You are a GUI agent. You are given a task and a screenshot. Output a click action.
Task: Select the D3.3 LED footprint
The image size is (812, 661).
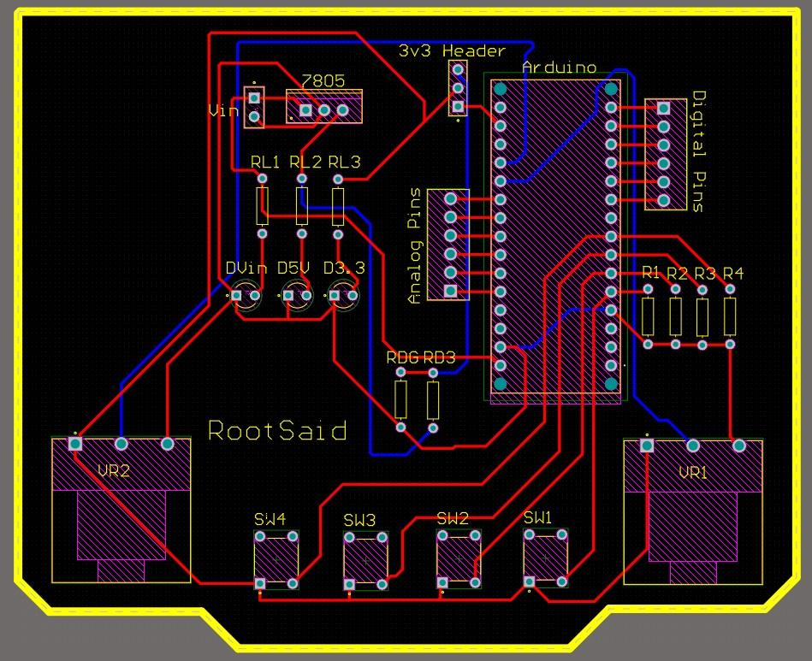(x=344, y=296)
